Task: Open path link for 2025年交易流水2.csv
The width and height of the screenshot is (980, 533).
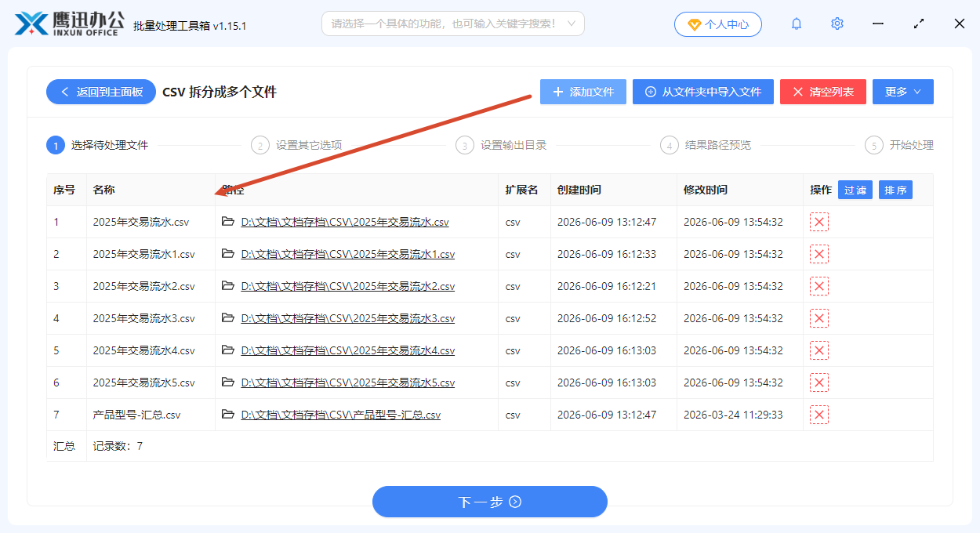Action: [348, 286]
